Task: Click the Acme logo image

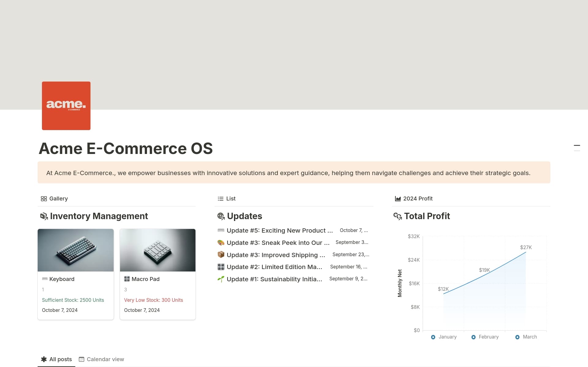Action: (x=66, y=106)
